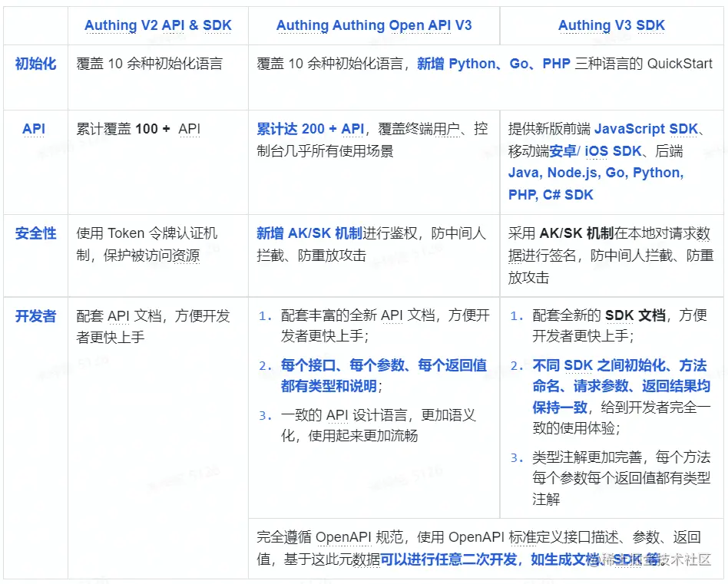Select the Token 令牌认证机制 cell

tap(151, 243)
